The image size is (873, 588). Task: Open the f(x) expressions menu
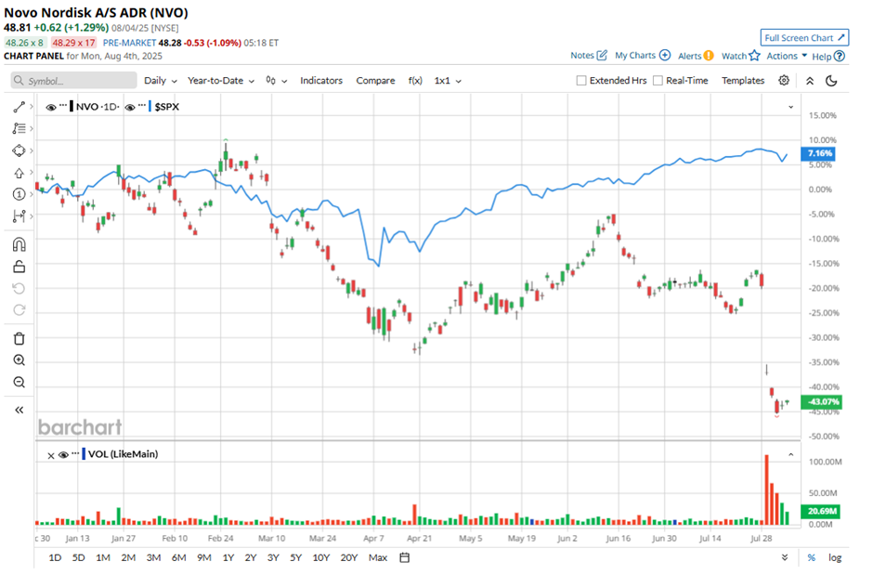pos(415,81)
